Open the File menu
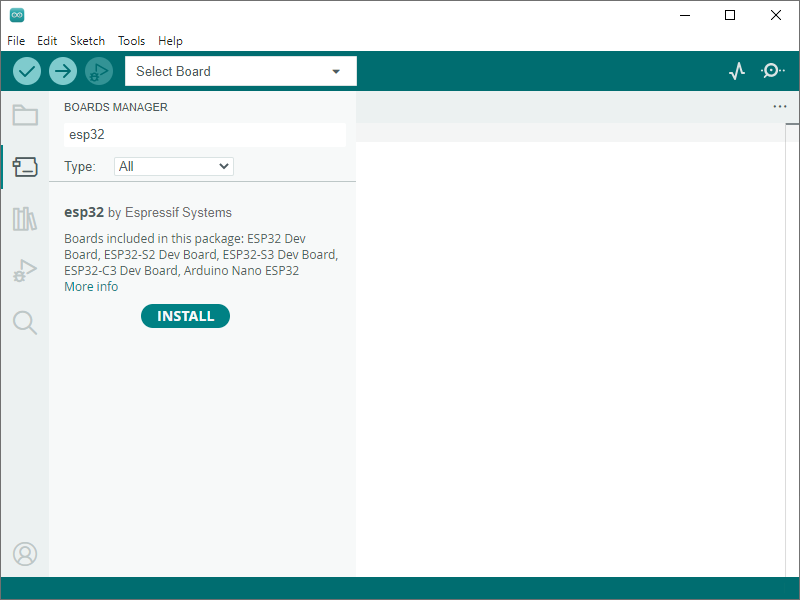This screenshot has height=600, width=800. tap(16, 41)
